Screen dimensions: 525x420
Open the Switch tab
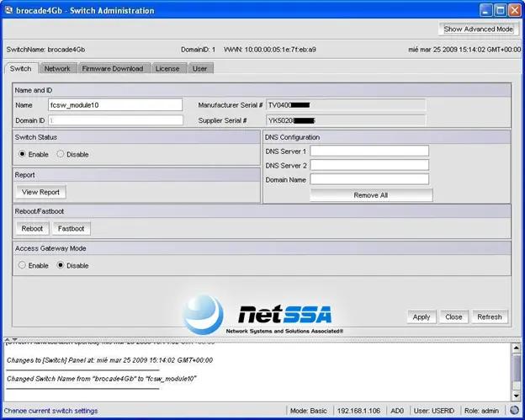pos(21,68)
